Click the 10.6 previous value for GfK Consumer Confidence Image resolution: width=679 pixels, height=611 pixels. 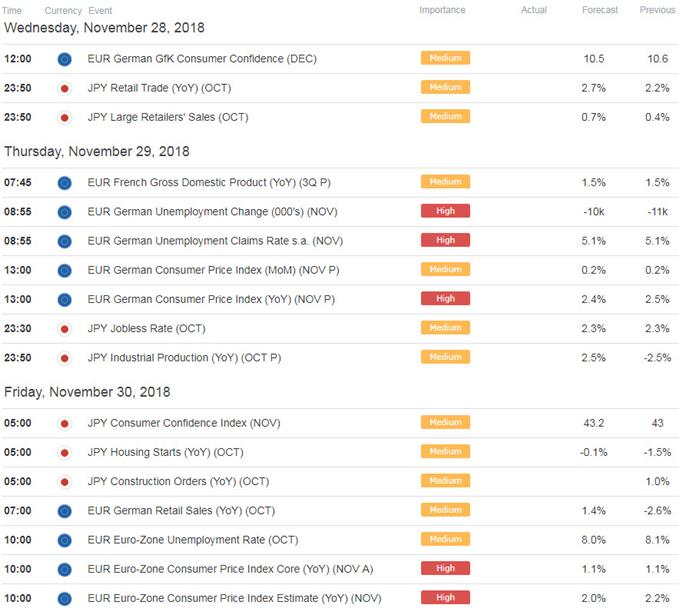[657, 59]
